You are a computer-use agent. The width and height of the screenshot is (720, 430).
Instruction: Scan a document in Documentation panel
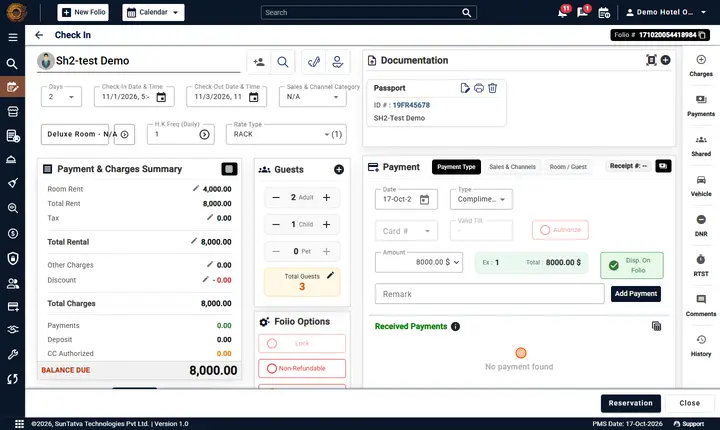tap(651, 60)
